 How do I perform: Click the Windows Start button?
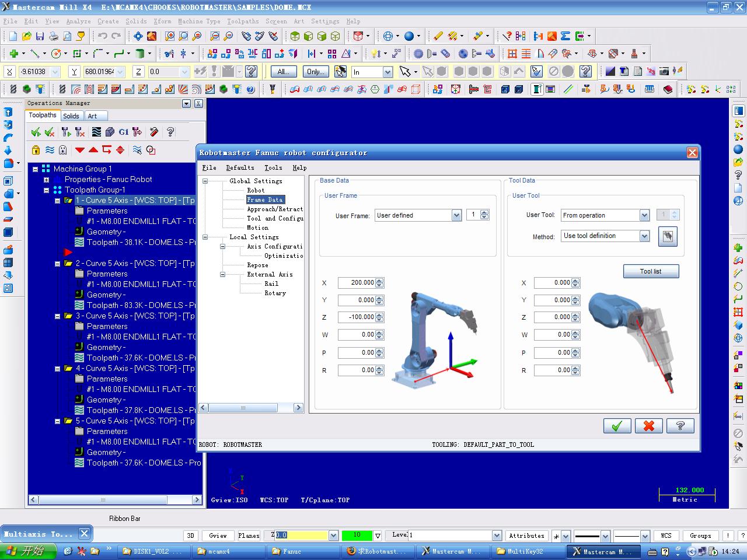(x=29, y=551)
